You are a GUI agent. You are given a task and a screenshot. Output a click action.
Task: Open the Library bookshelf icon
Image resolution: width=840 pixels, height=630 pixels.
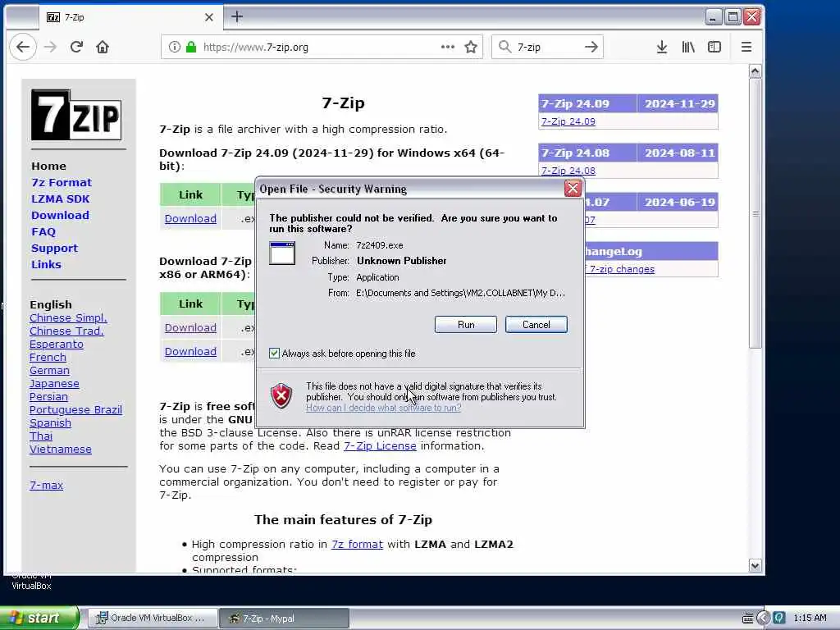tap(688, 47)
